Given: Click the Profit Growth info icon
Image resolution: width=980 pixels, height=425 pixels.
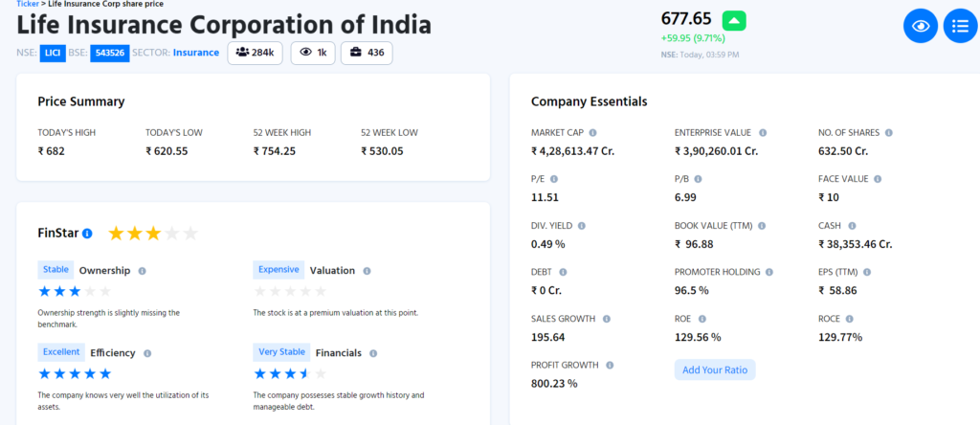Looking at the screenshot, I should 610,365.
